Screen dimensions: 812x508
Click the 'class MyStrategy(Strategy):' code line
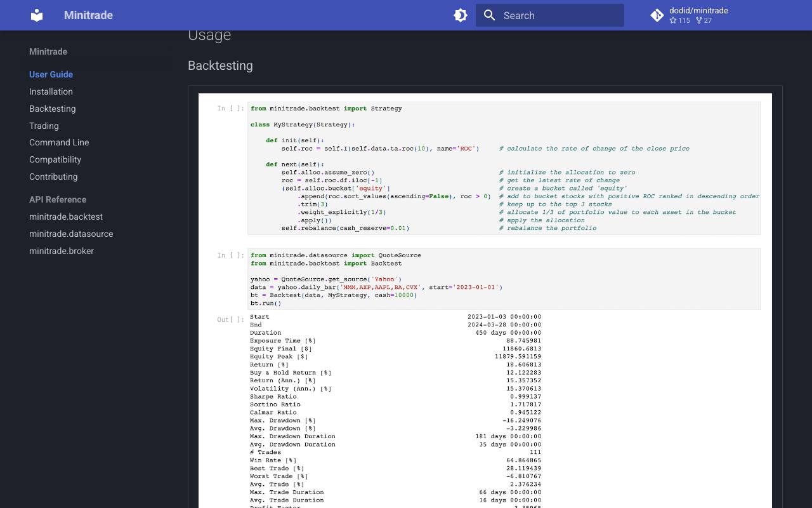(303, 124)
